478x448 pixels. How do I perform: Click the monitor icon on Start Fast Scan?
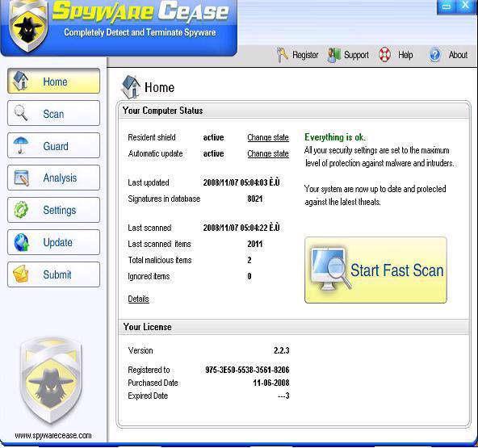[330, 269]
